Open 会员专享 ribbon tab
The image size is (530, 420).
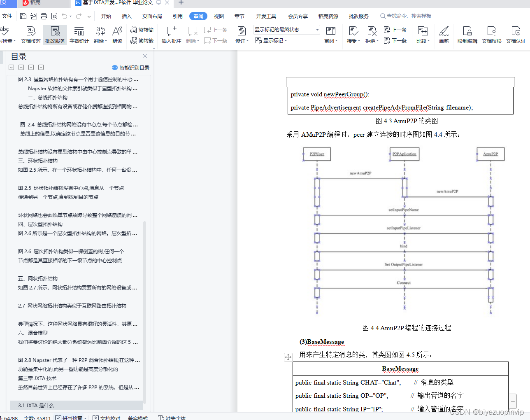coord(298,16)
